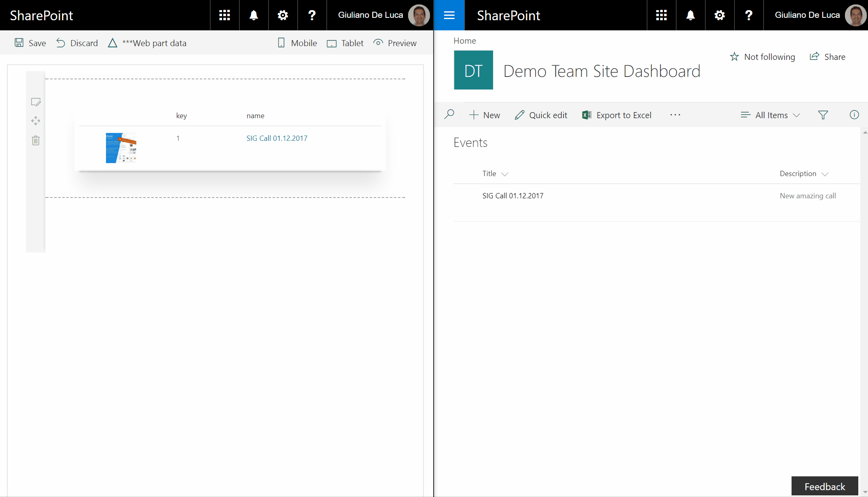The image size is (868, 497).
Task: Expand Title column sort arrow
Action: coord(505,174)
